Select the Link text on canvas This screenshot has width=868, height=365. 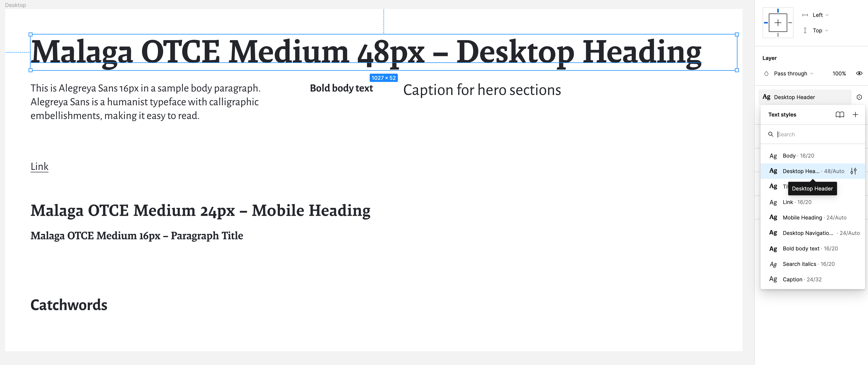coord(39,166)
